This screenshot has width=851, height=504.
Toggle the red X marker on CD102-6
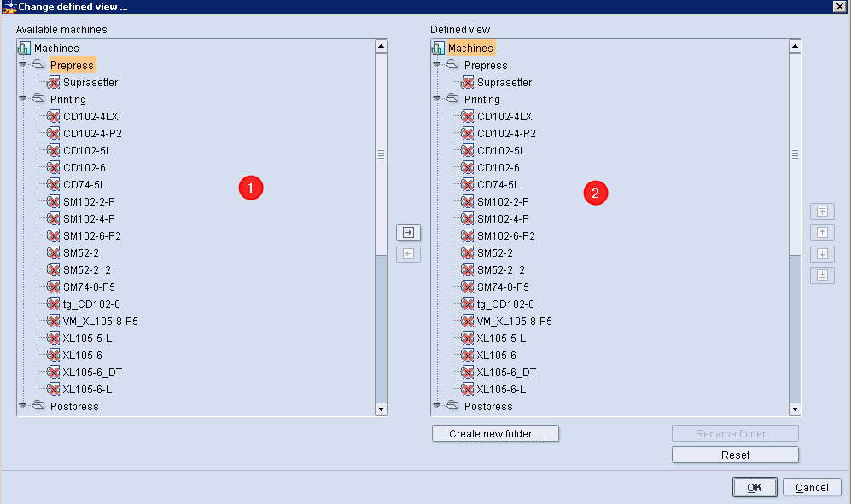pyautogui.click(x=52, y=167)
